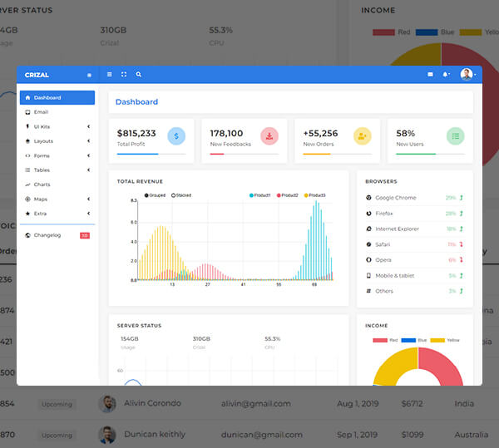The width and height of the screenshot is (499, 448).
Task: Toggle Product2 series in revenue legend
Action: tap(288, 195)
